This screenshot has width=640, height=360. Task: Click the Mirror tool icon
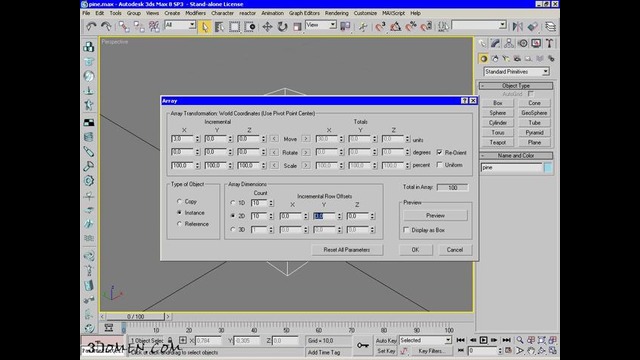(518, 27)
